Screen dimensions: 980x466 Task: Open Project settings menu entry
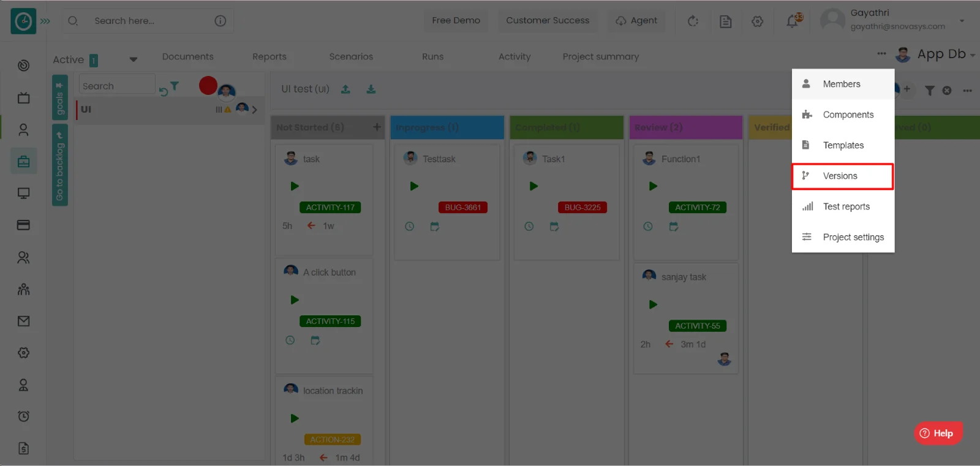[x=843, y=237]
